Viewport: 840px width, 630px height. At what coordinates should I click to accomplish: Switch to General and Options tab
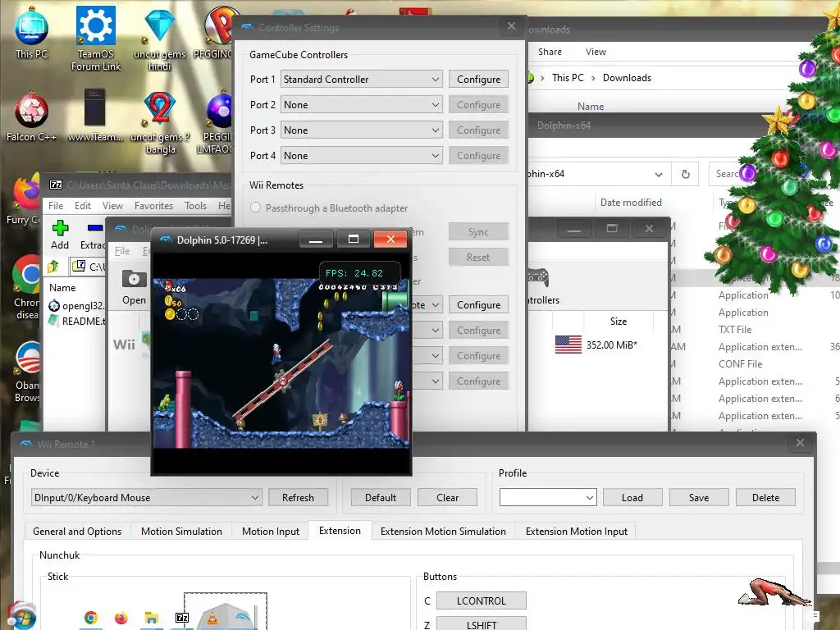pyautogui.click(x=77, y=532)
